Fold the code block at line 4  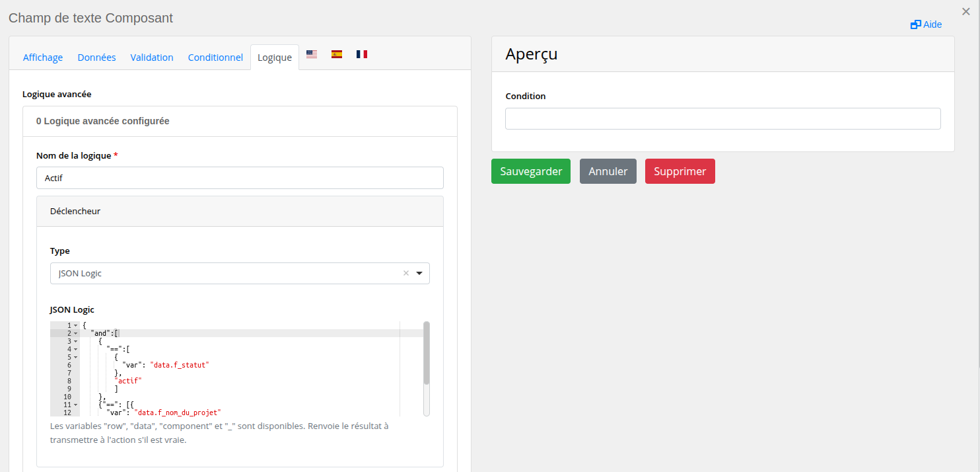tap(76, 349)
